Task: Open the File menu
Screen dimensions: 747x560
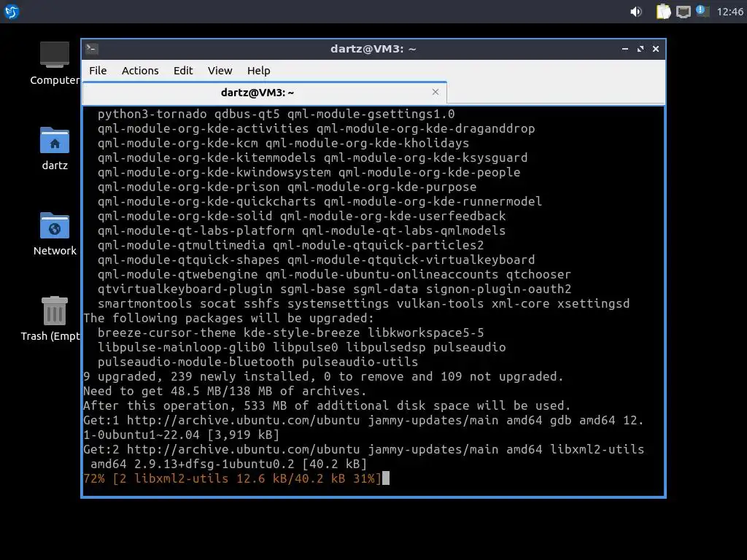Action: point(98,71)
